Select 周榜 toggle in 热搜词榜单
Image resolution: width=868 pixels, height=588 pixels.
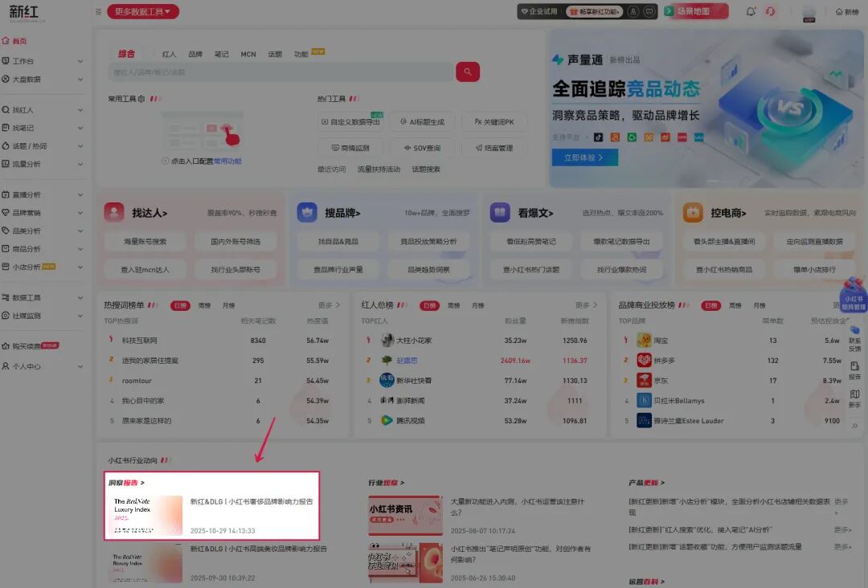point(204,305)
